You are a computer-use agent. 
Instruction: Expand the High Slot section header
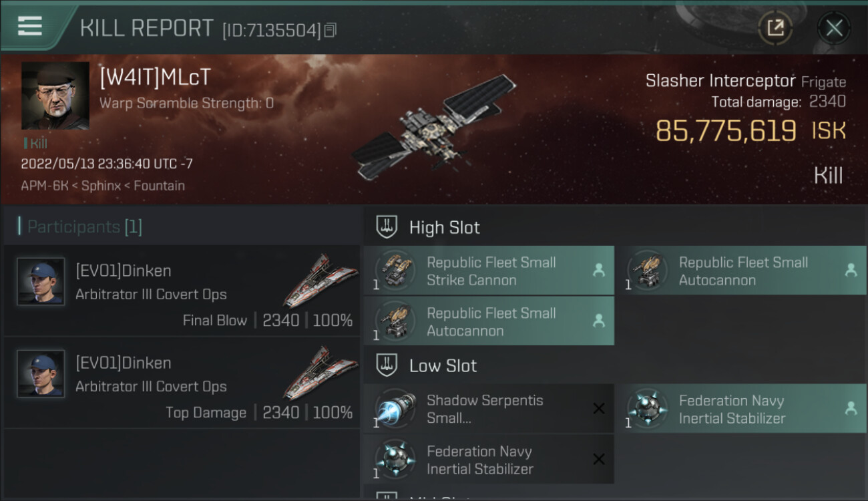445,227
